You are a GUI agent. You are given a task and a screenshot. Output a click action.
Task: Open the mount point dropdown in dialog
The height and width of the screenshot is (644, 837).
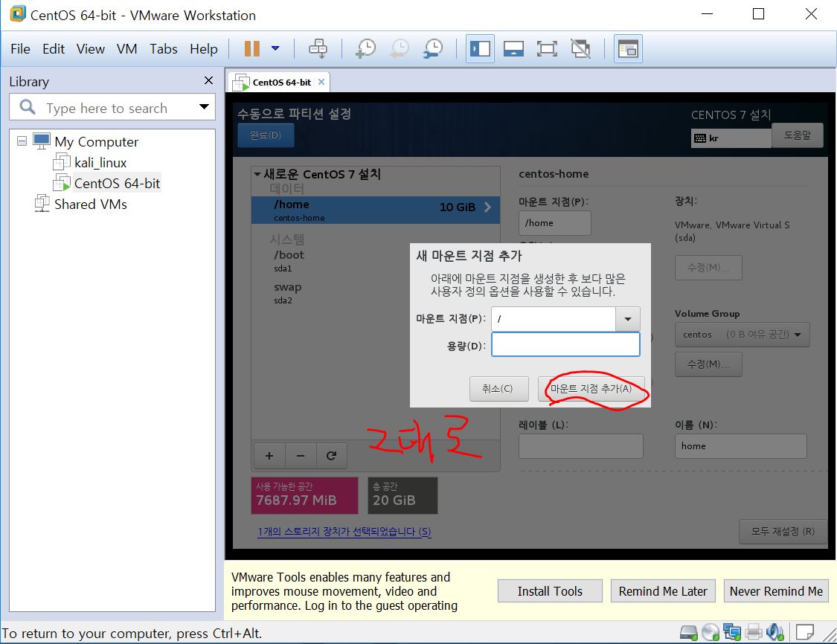[628, 319]
